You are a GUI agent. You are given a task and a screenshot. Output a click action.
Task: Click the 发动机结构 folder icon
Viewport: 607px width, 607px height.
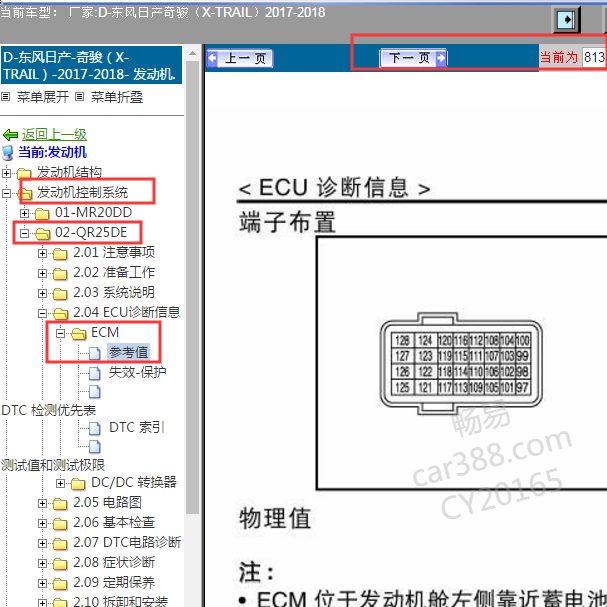coord(24,173)
